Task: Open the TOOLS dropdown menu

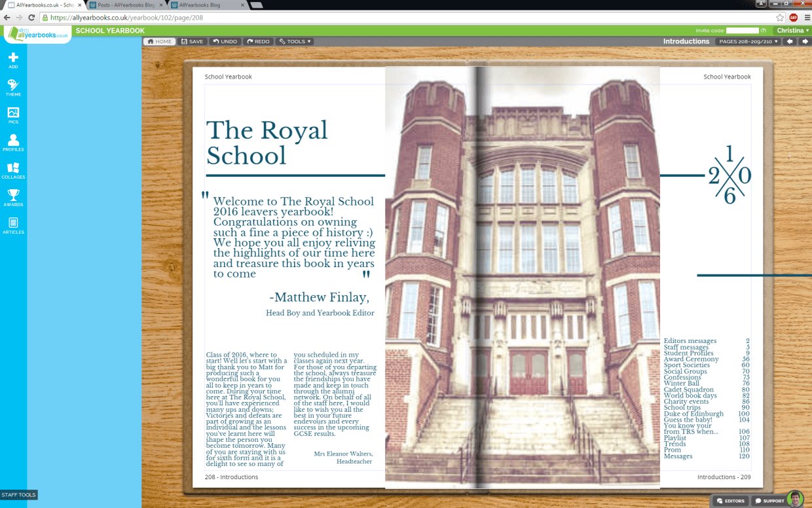Action: (x=295, y=41)
